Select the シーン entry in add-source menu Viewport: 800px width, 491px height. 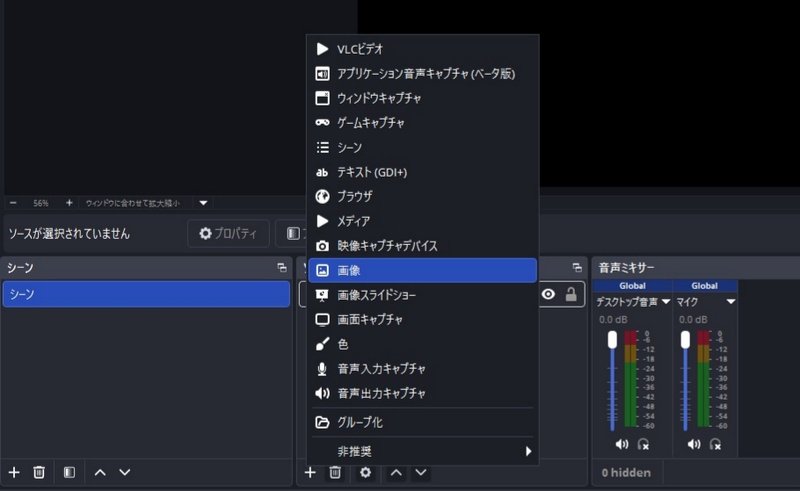tap(422, 148)
